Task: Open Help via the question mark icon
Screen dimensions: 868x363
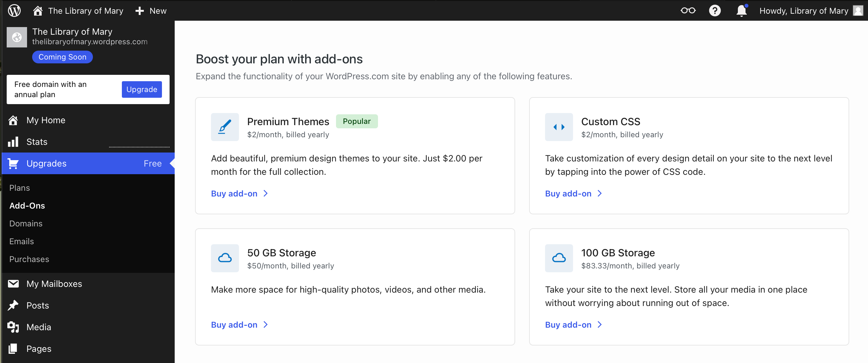Action: 715,11
